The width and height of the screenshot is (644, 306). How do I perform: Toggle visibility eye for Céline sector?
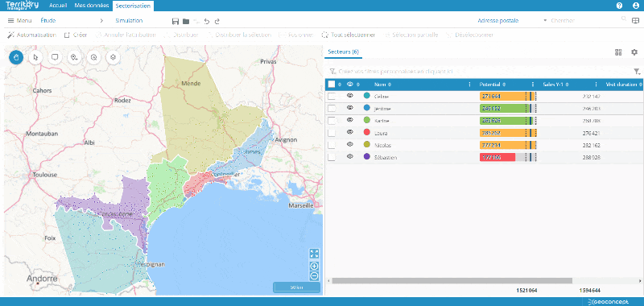click(350, 96)
